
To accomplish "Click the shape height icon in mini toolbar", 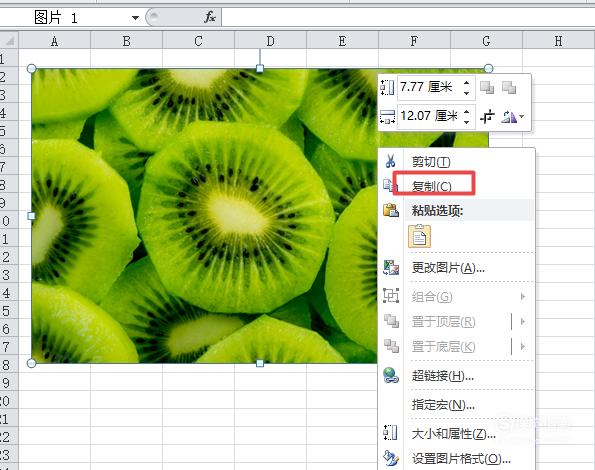I will (x=387, y=88).
